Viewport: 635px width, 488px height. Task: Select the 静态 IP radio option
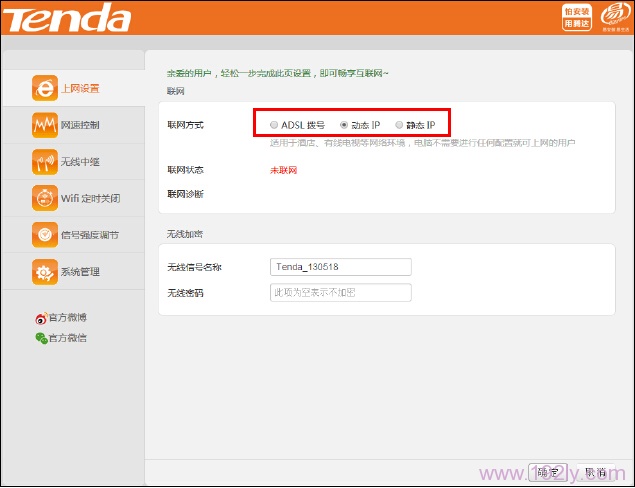pyautogui.click(x=399, y=125)
